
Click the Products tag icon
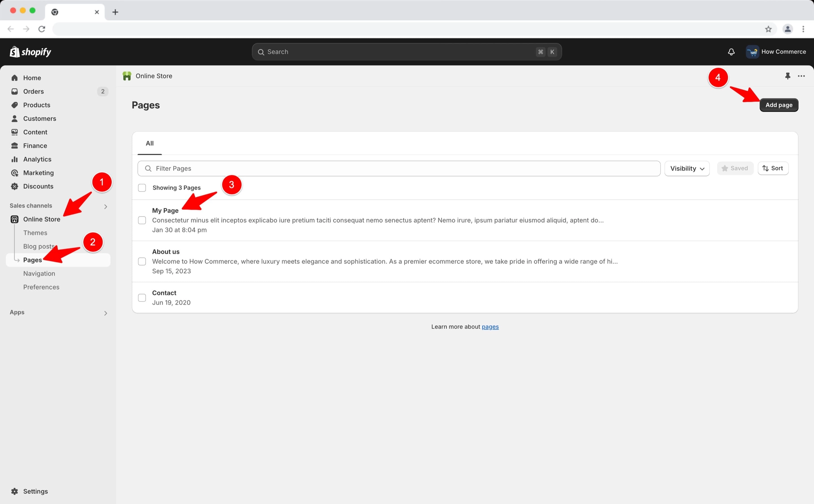[x=14, y=105]
